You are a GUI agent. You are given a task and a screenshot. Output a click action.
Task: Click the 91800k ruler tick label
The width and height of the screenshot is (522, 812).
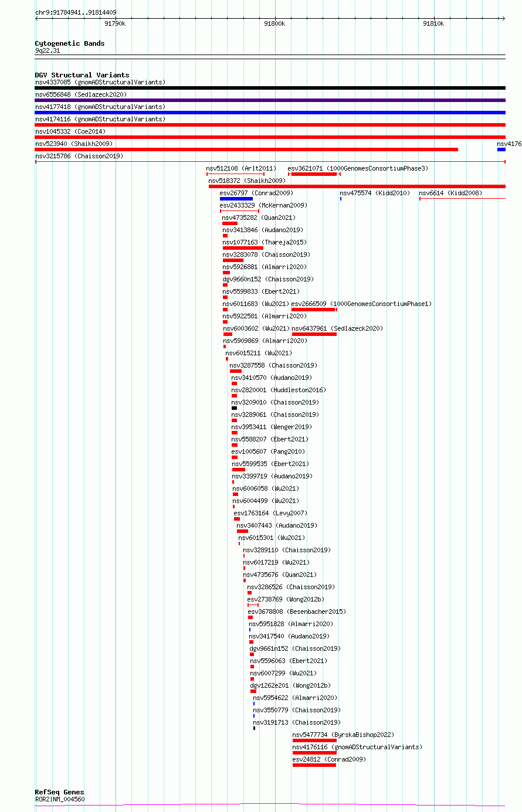coord(274,23)
